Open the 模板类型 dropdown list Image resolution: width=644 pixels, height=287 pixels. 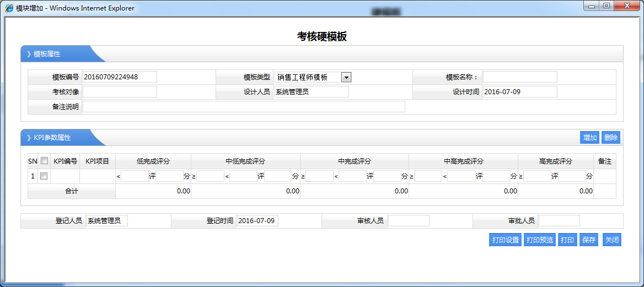click(x=346, y=78)
